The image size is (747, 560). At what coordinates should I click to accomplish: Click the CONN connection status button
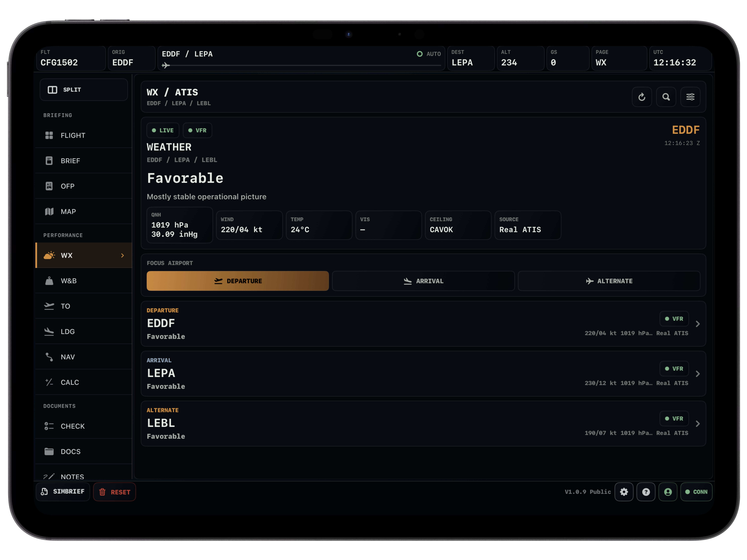pos(696,492)
